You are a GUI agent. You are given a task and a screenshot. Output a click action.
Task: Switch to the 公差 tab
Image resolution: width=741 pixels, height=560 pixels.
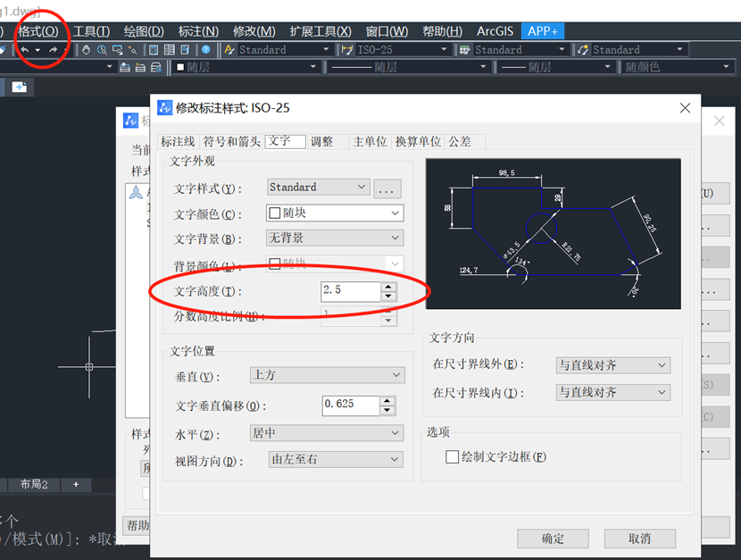tap(462, 141)
